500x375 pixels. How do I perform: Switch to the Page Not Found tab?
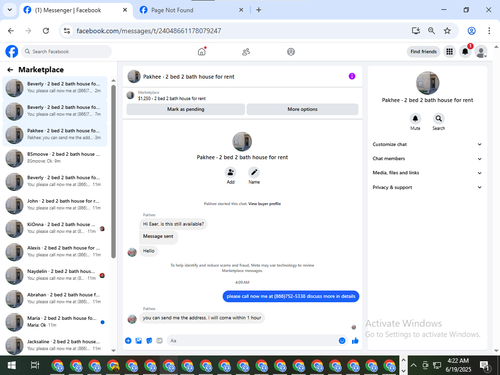click(x=191, y=10)
